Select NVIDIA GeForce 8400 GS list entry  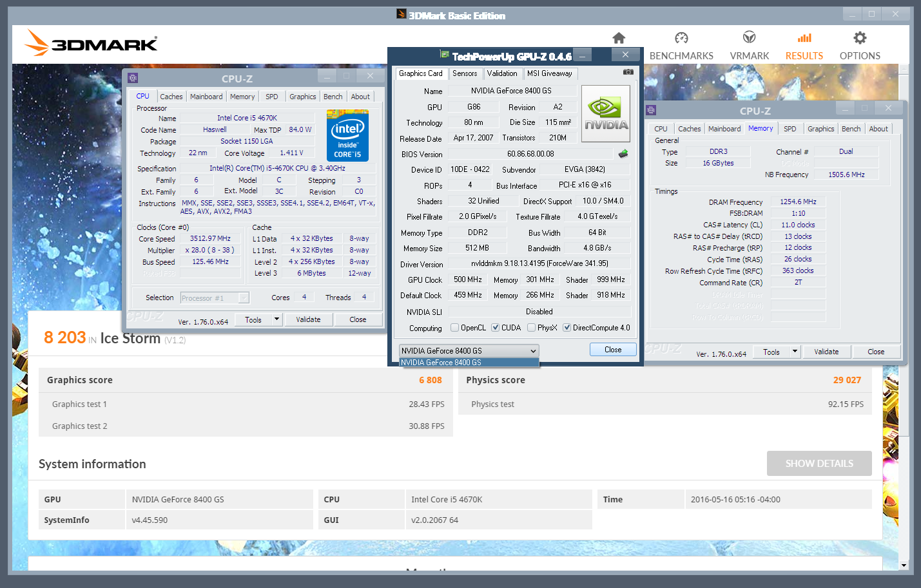click(x=469, y=363)
